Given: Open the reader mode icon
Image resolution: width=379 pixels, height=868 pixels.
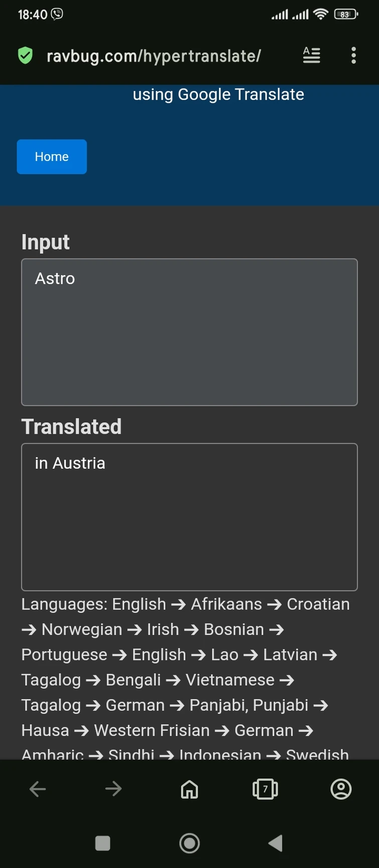Looking at the screenshot, I should point(311,55).
